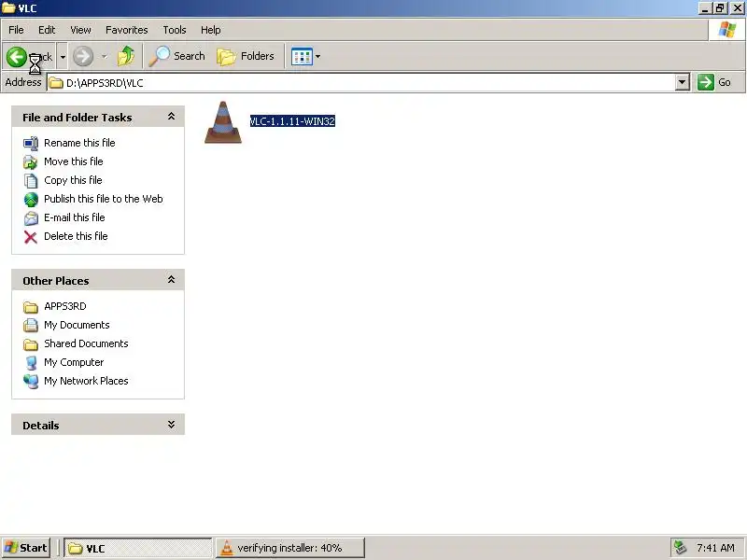Screen dimensions: 747x560
Task: Click Move this file link
Action: click(74, 161)
